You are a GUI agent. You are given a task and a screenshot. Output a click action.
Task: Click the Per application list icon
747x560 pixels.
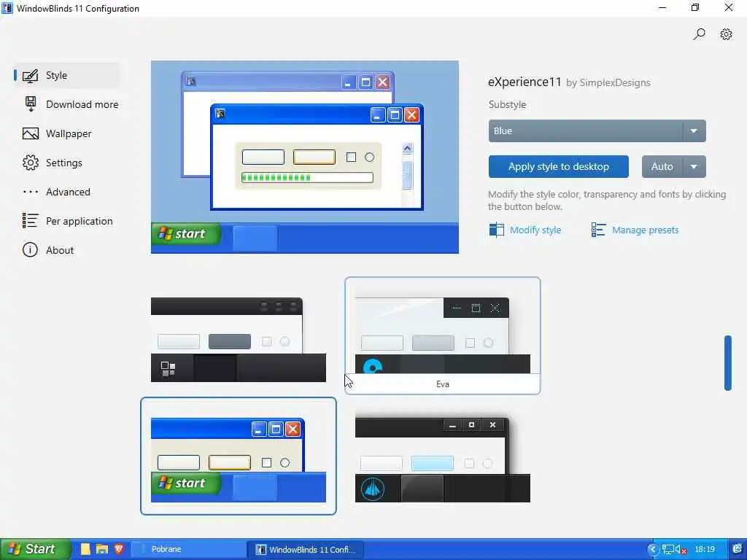(30, 220)
